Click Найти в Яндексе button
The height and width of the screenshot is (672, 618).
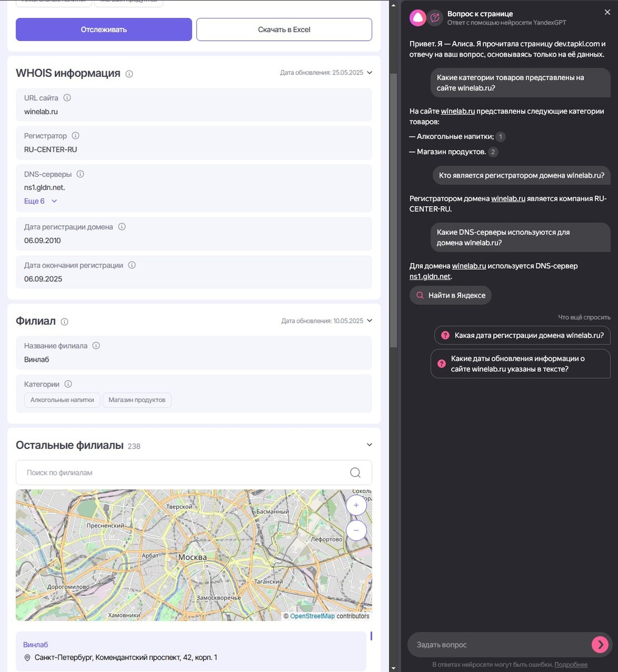(451, 295)
